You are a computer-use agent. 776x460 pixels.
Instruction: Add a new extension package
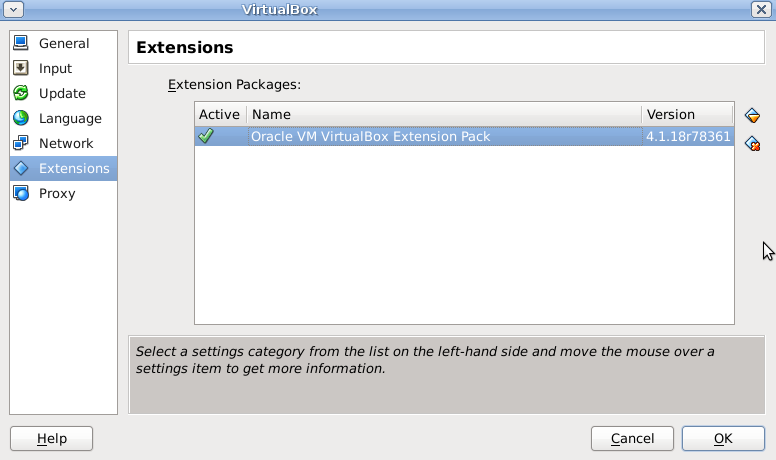pos(753,116)
